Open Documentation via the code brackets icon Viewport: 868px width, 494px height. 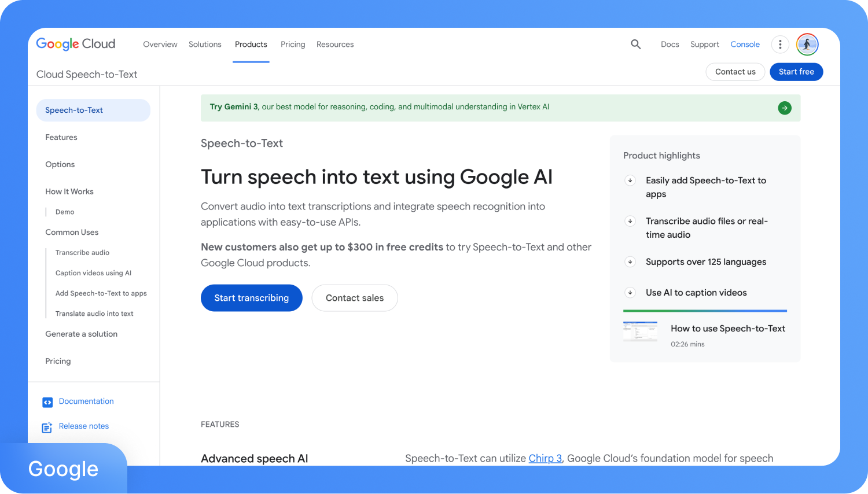tap(47, 401)
